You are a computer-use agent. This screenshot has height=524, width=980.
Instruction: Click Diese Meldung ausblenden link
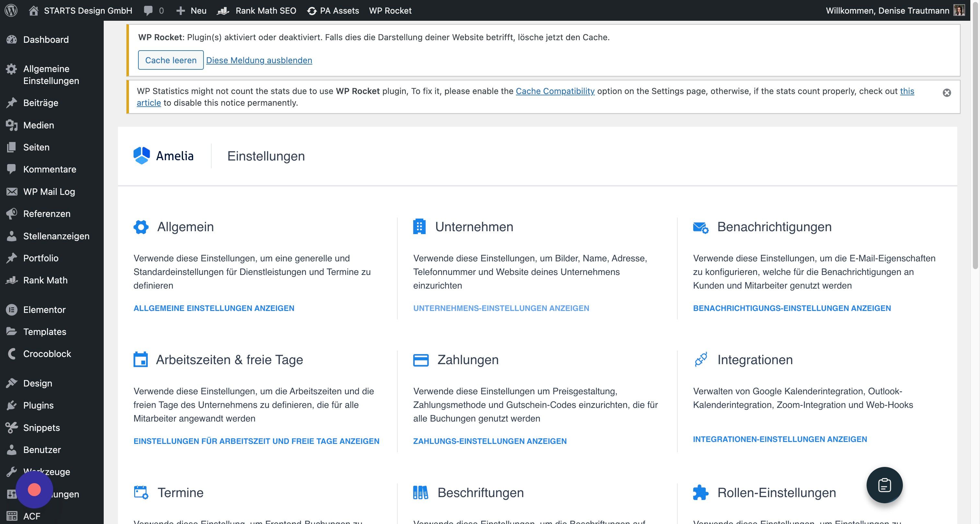click(259, 60)
